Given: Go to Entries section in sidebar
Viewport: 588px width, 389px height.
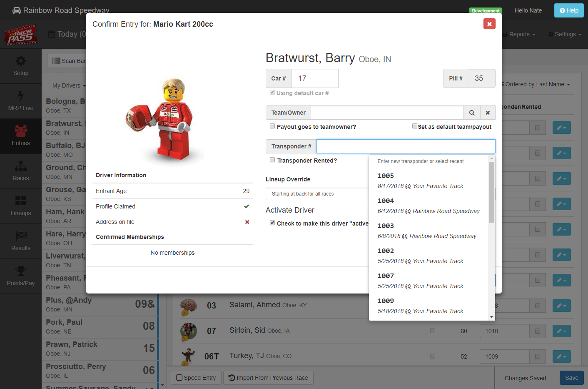Looking at the screenshot, I should point(21,136).
